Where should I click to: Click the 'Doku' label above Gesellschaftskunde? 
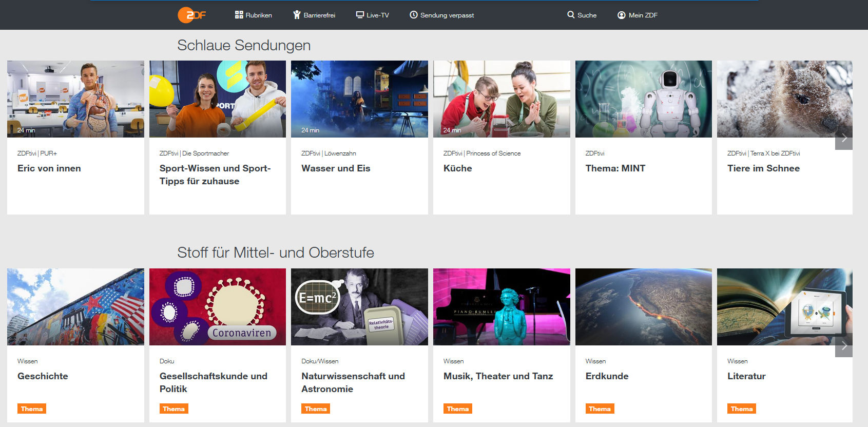pyautogui.click(x=167, y=361)
